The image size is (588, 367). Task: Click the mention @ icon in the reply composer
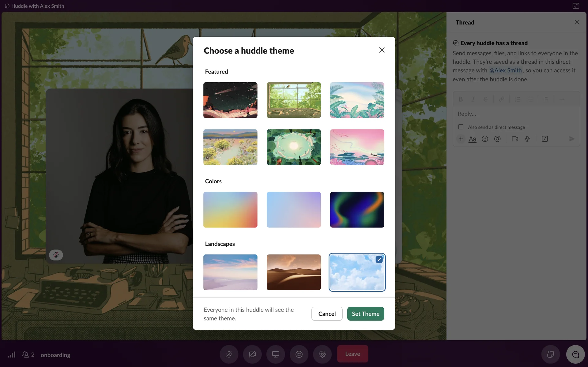tap(497, 139)
